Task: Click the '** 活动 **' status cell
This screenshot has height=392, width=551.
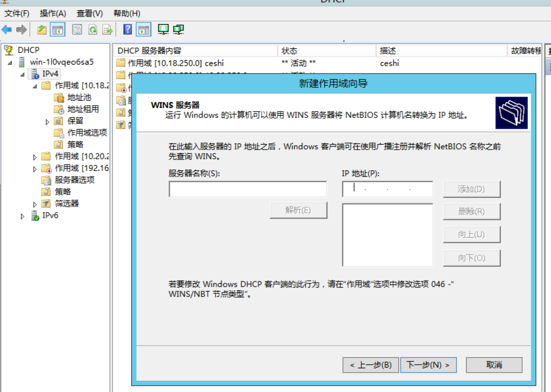Action: 299,63
